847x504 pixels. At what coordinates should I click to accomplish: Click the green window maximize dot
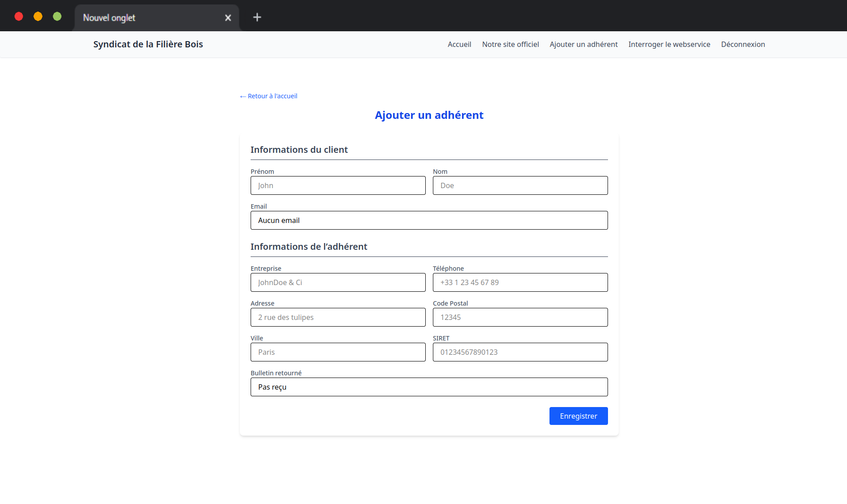coord(57,17)
